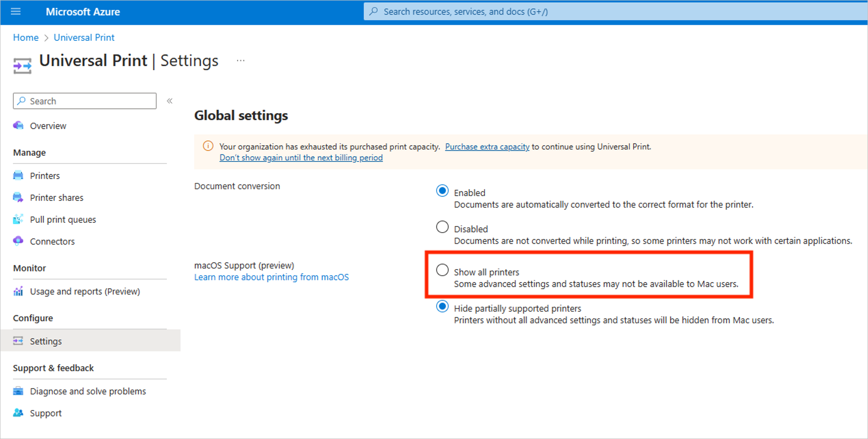Click the Printer shares icon
The height and width of the screenshot is (439, 868).
[18, 198]
